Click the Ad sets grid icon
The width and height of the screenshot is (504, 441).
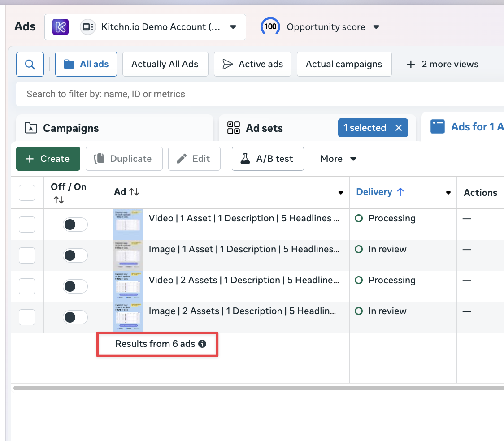click(234, 128)
